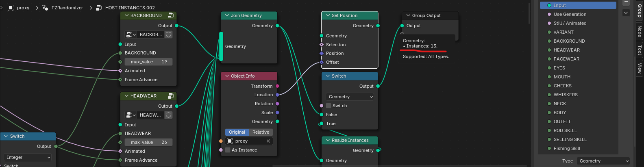Open the Tool sidebar tab
This screenshot has width=644, height=167.
click(640, 50)
